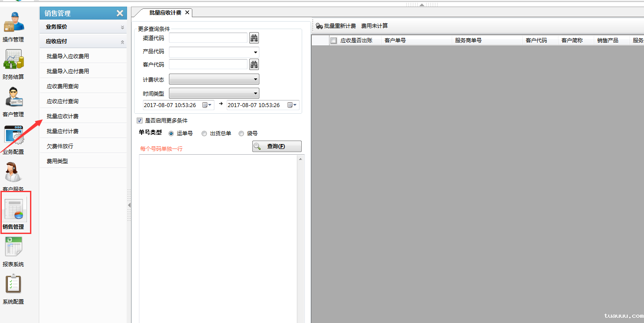Click the binoculars search icon beside 渠道代码
Viewport: 644px width, 323px height.
click(x=254, y=37)
